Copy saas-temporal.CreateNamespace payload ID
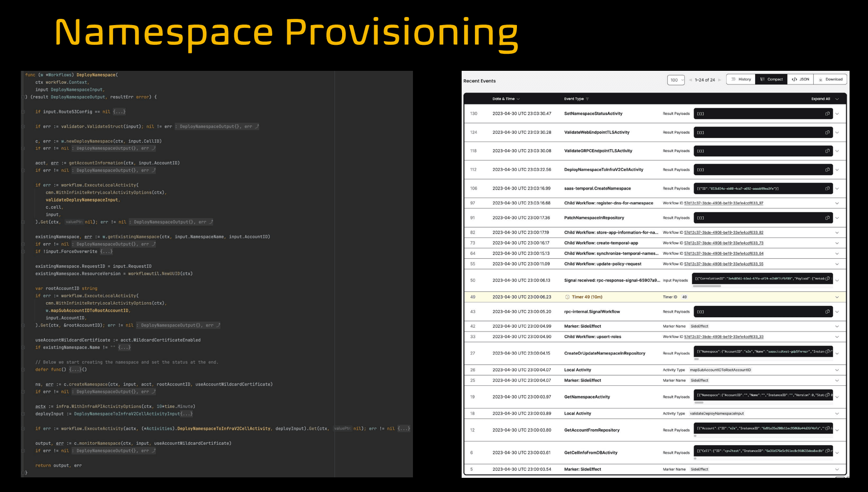868x492 pixels. (x=827, y=188)
